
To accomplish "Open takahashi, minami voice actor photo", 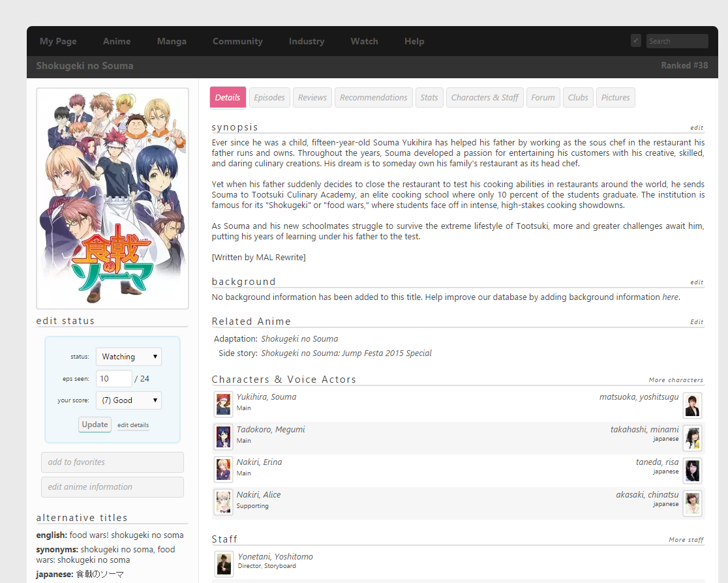I will (692, 438).
